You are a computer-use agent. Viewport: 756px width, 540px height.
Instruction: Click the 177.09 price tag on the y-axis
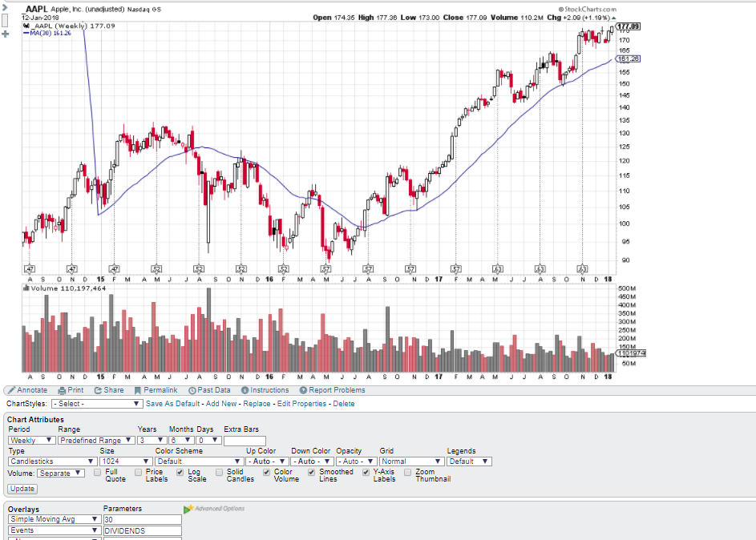click(x=629, y=26)
